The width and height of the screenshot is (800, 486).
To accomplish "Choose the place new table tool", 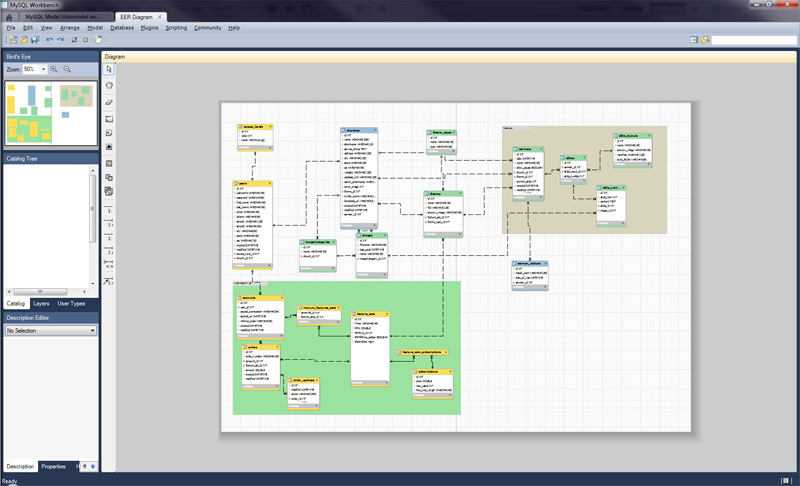I will (109, 163).
